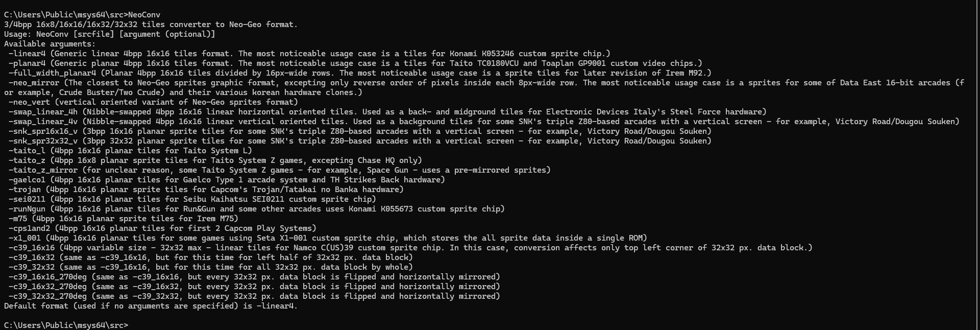The height and width of the screenshot is (330, 980).
Task: Click the -runNgun option entry
Action: [256, 209]
